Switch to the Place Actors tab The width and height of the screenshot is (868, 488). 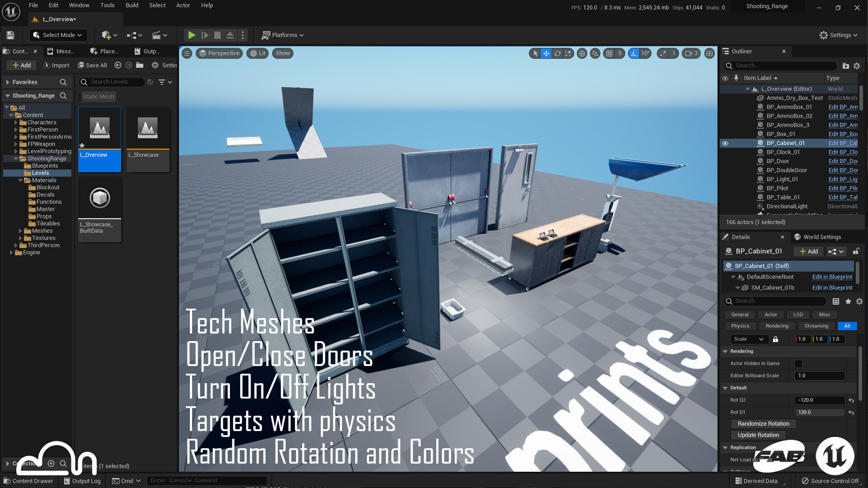point(105,52)
